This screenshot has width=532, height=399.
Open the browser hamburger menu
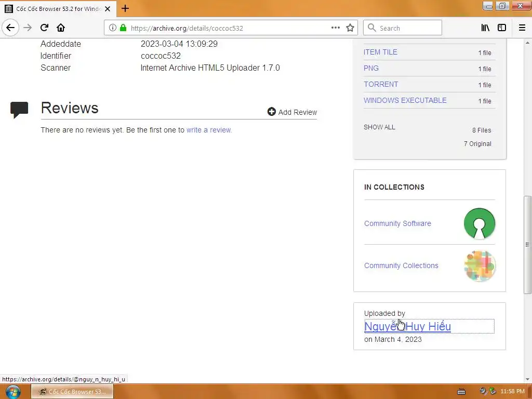(x=522, y=28)
